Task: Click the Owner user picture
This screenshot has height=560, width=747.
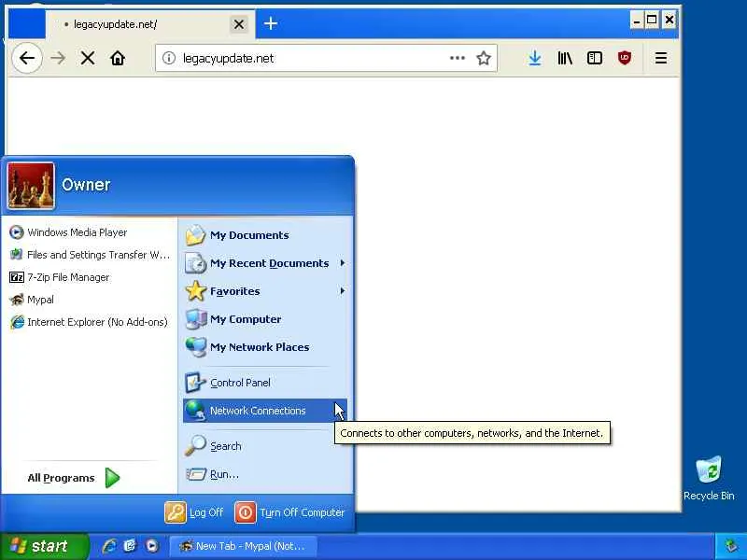Action: (x=31, y=186)
